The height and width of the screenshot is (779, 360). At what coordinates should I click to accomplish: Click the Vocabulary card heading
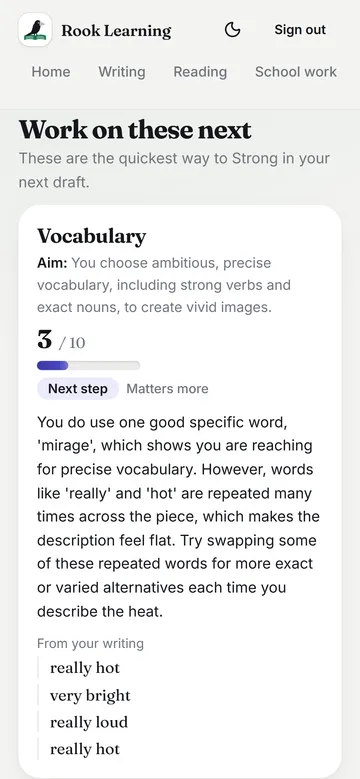[x=92, y=236]
